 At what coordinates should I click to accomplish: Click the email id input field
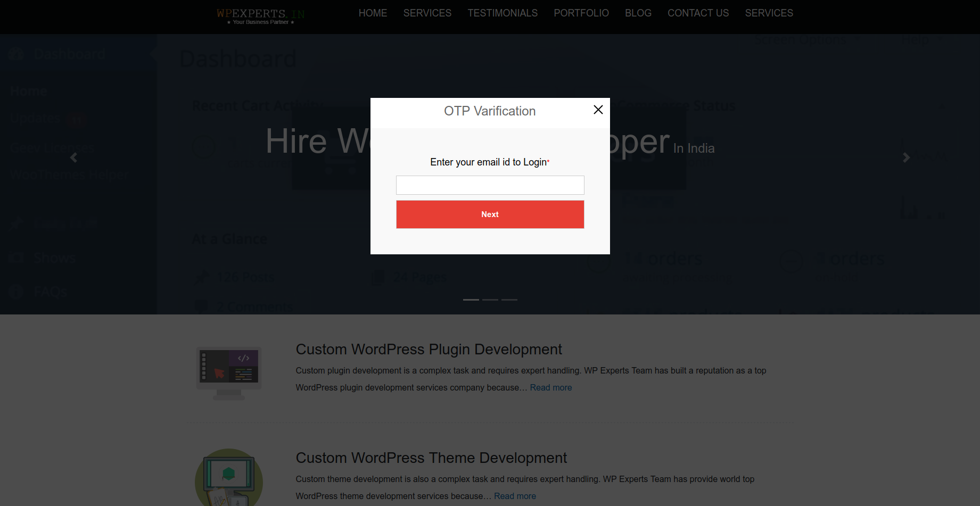pyautogui.click(x=490, y=185)
